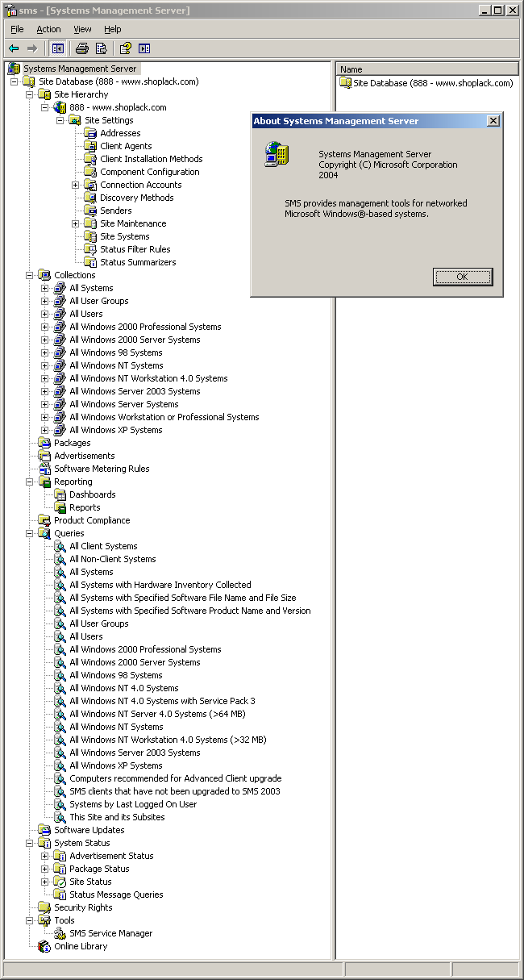524x980 pixels.
Task: Toggle the Show/Hide Console Tree toolbar button
Action: pos(57,48)
